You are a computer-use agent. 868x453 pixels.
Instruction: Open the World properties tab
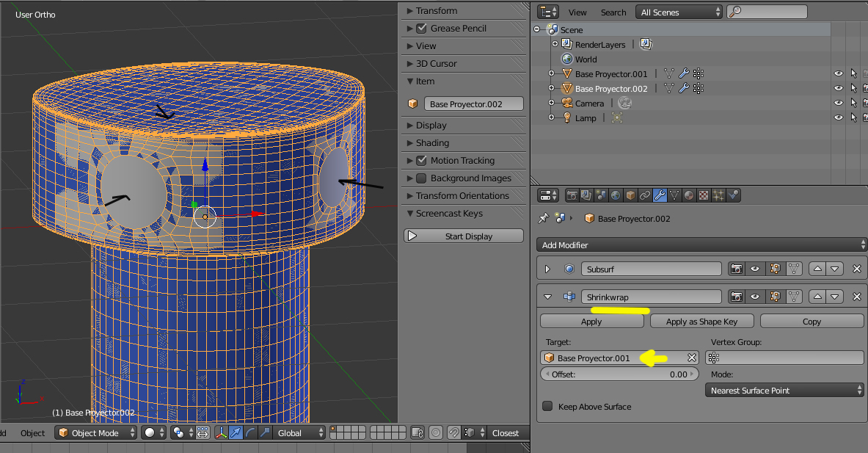tap(615, 195)
